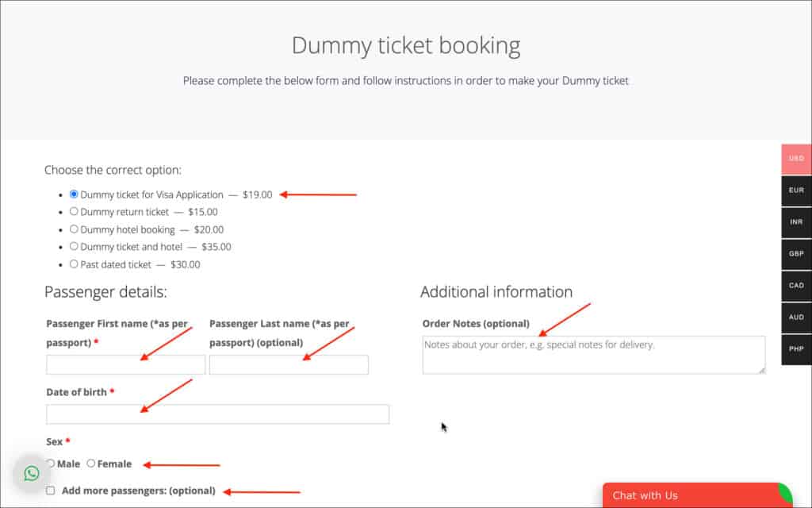Choose Male for passenger sex
Screen dimensions: 812x508
pos(51,464)
